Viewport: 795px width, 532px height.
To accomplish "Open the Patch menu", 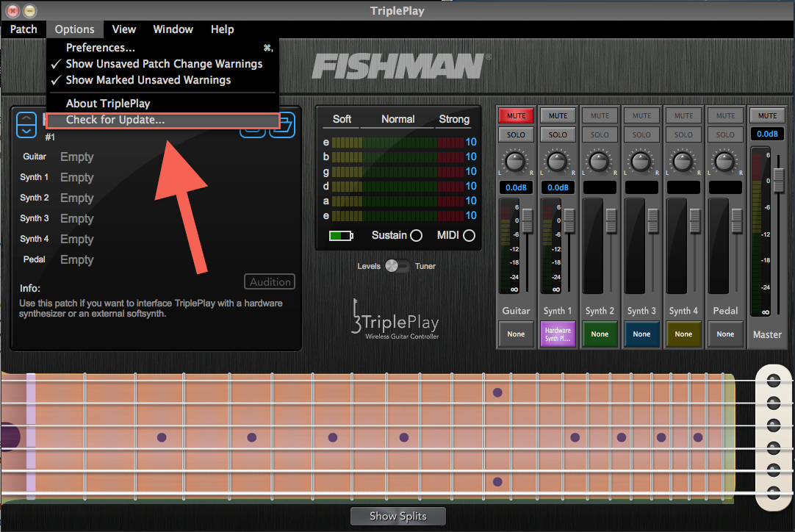I will [x=24, y=29].
